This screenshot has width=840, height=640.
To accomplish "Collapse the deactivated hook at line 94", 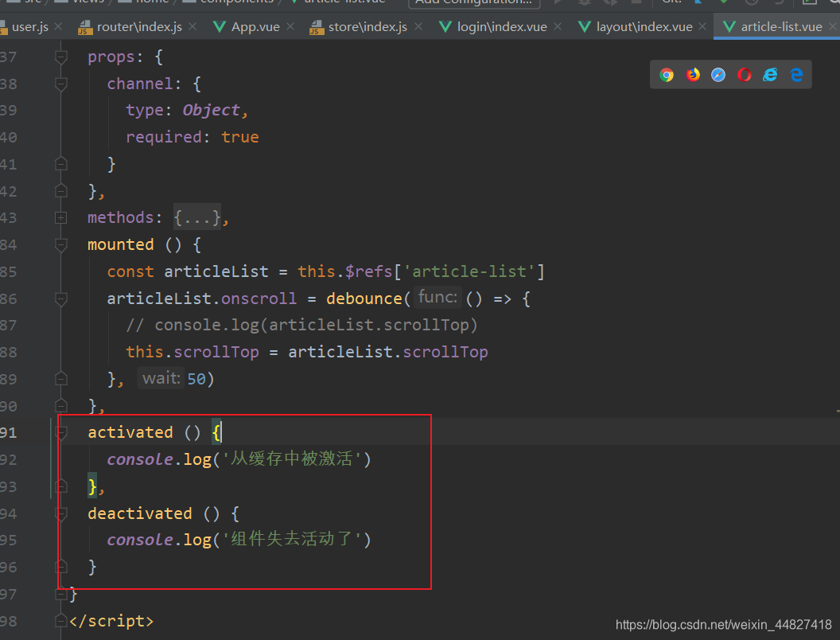I will tap(61, 513).
